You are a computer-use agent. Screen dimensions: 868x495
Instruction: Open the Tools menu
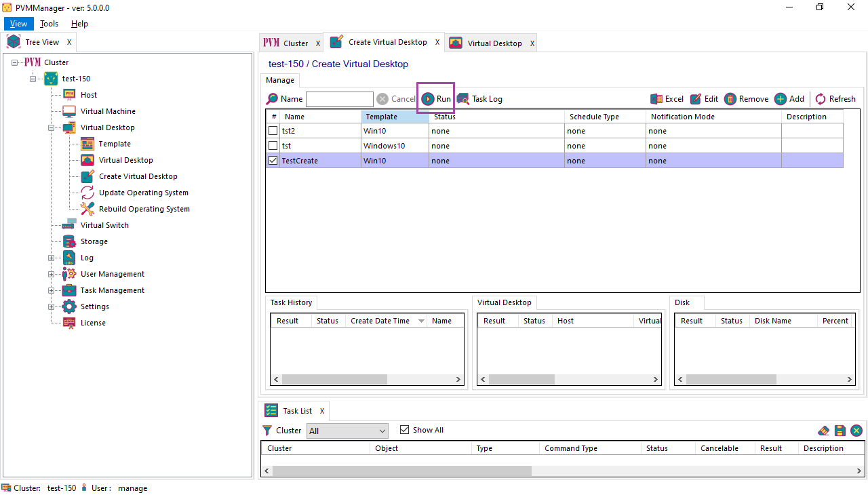(49, 24)
